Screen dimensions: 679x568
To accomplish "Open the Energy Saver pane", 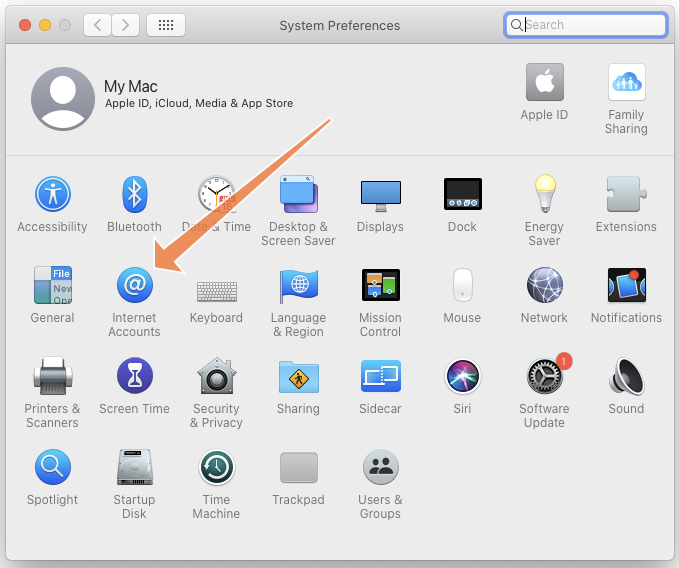I will (544, 195).
